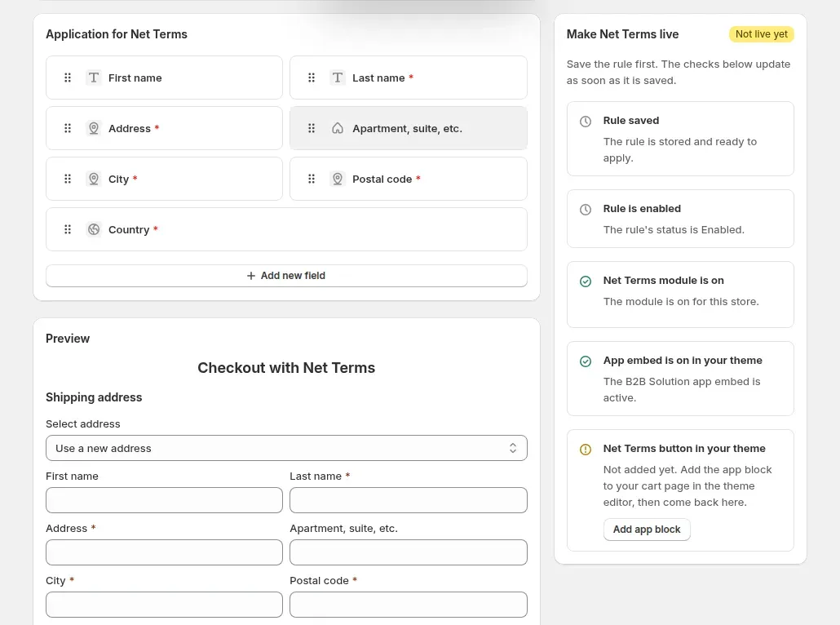Screen dimensions: 840x625
Task: Grab the Country field drag handle
Action: pos(68,229)
